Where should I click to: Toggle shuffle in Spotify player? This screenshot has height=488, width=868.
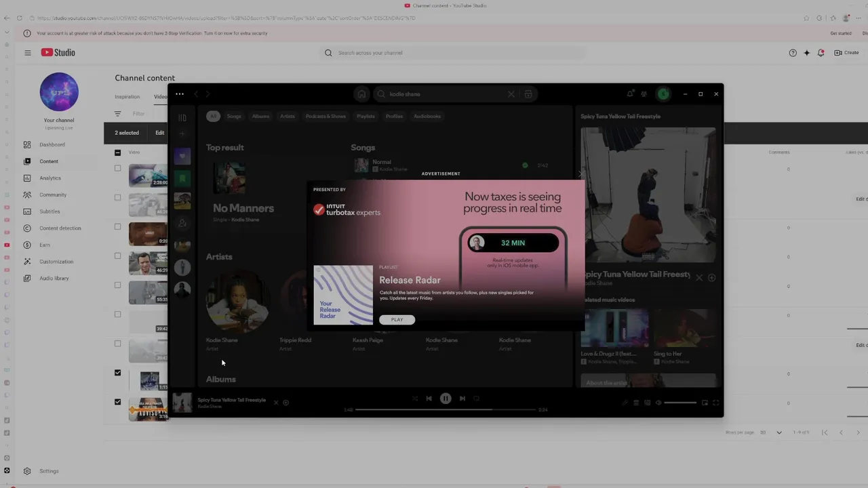(414, 399)
